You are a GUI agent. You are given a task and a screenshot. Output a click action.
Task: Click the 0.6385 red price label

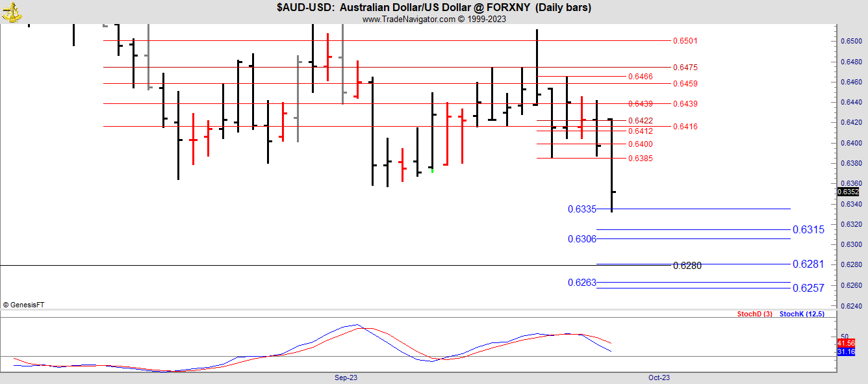click(640, 159)
